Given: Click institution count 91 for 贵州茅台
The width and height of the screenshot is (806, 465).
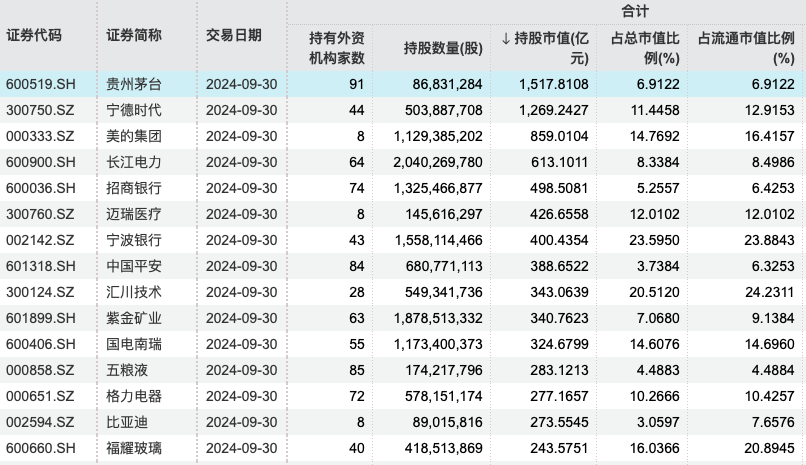Looking at the screenshot, I should click(x=357, y=84).
